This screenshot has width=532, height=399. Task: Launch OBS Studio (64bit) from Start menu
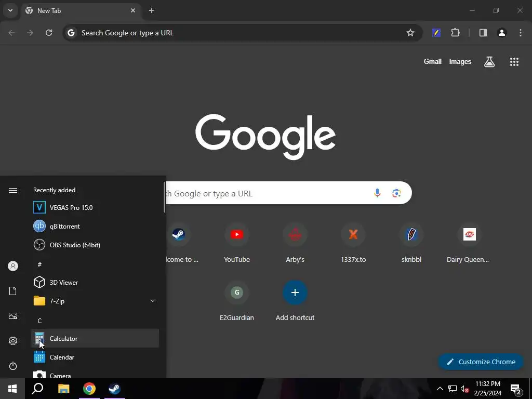tap(95, 245)
